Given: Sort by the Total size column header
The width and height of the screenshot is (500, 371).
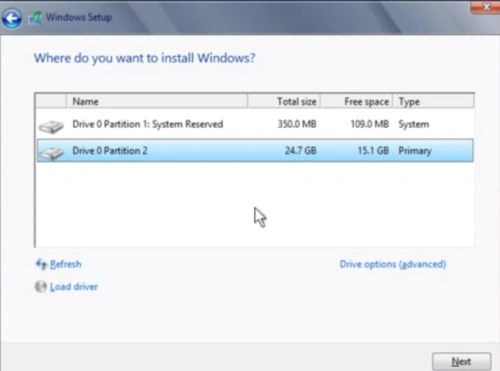Looking at the screenshot, I should pos(284,101).
